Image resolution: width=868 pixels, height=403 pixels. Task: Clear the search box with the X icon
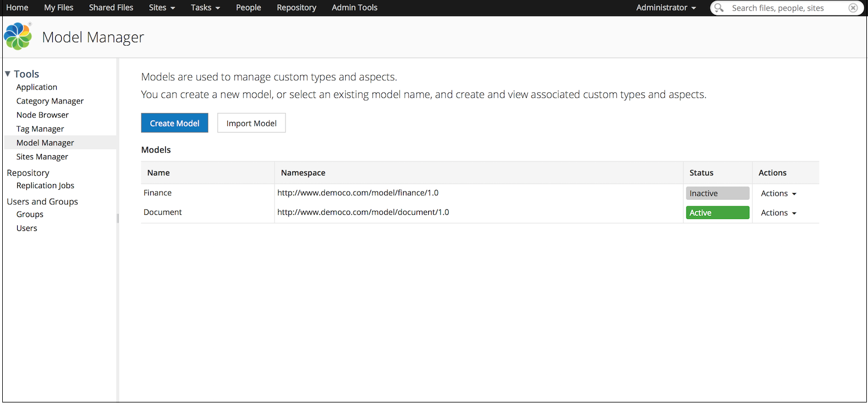coord(853,8)
